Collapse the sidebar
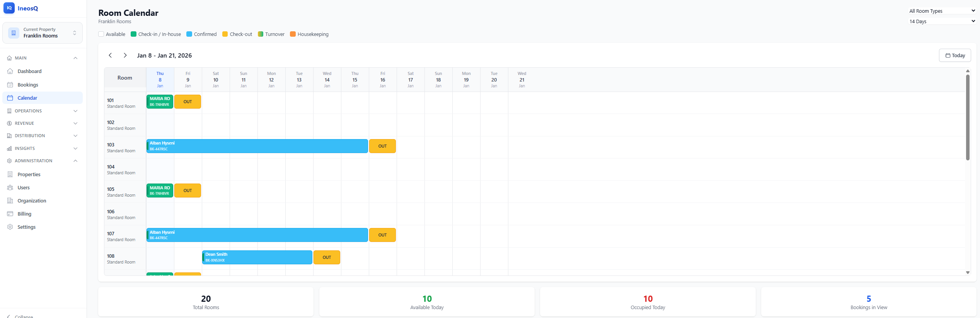Image resolution: width=980 pixels, height=318 pixels. click(x=20, y=316)
